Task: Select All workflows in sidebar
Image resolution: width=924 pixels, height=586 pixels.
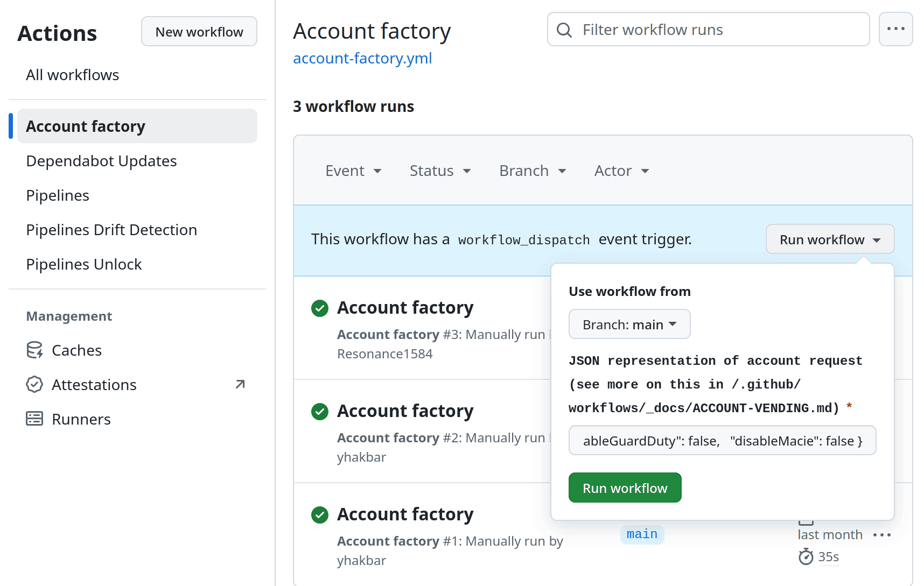Action: point(73,75)
